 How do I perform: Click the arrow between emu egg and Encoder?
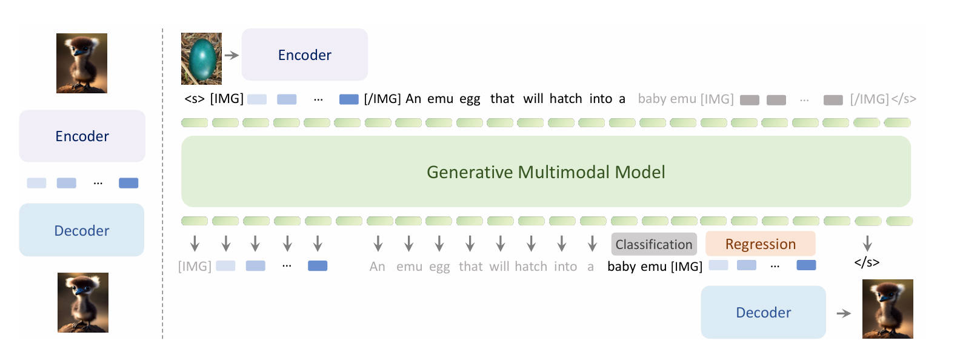pyautogui.click(x=232, y=55)
